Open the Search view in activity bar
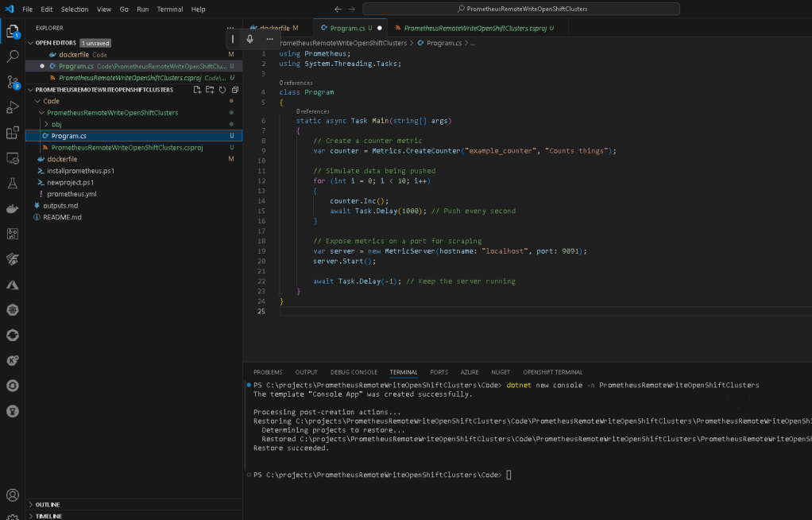Image resolution: width=812 pixels, height=520 pixels. coord(13,56)
